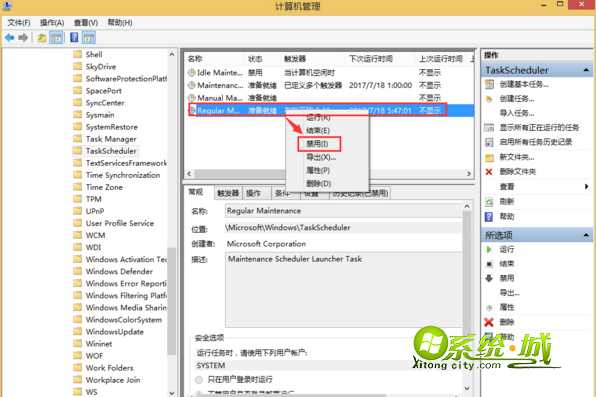Click 创建基本任务 icon in actions pane

point(489,84)
